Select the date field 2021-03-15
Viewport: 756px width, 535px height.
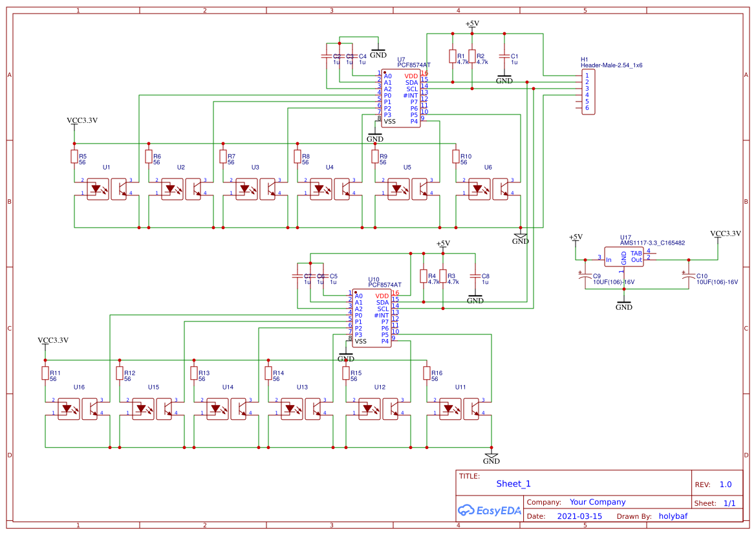point(579,516)
